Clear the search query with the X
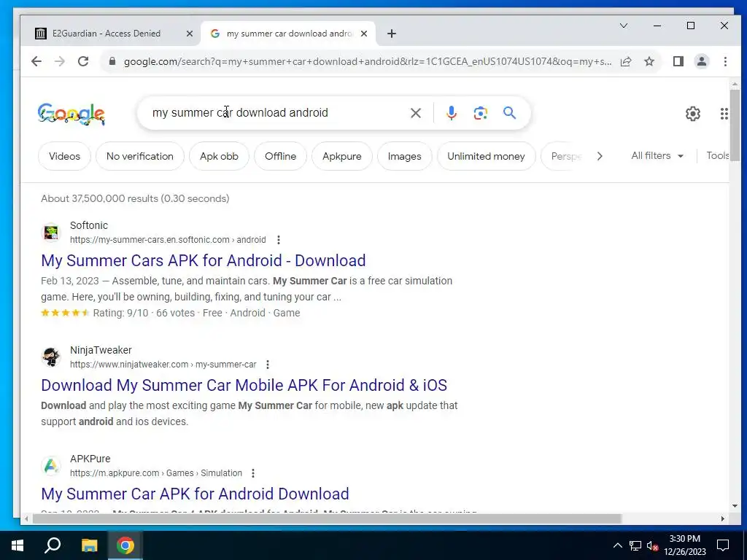 pos(416,113)
